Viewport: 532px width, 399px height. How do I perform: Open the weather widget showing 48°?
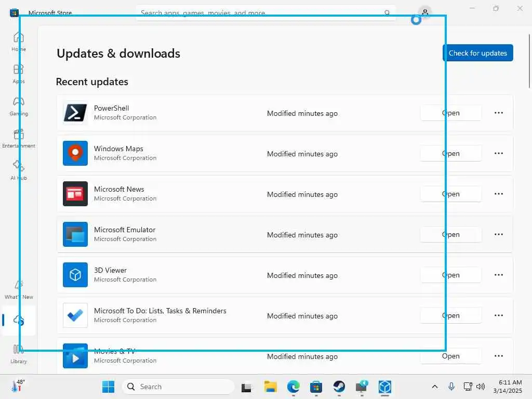tap(18, 386)
